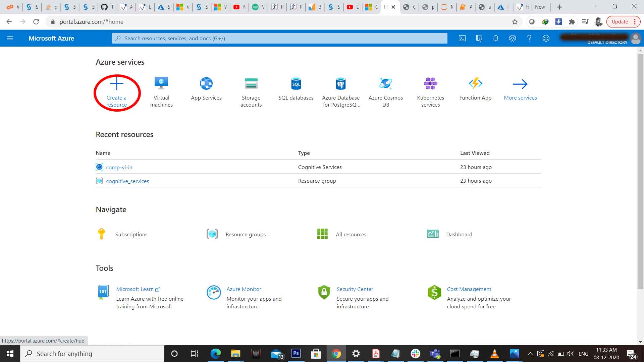This screenshot has height=362, width=644.
Task: Close the current Azure Home tab
Action: [393, 7]
